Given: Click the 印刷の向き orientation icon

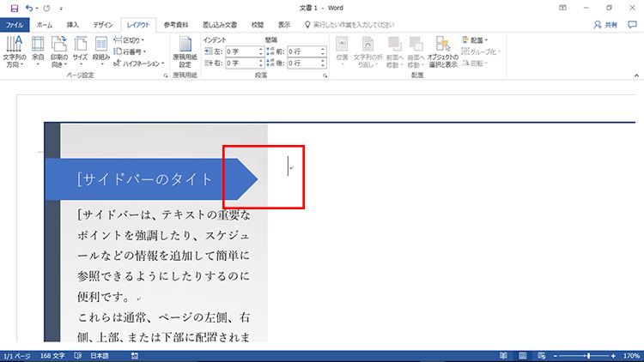Looking at the screenshot, I should (59, 51).
